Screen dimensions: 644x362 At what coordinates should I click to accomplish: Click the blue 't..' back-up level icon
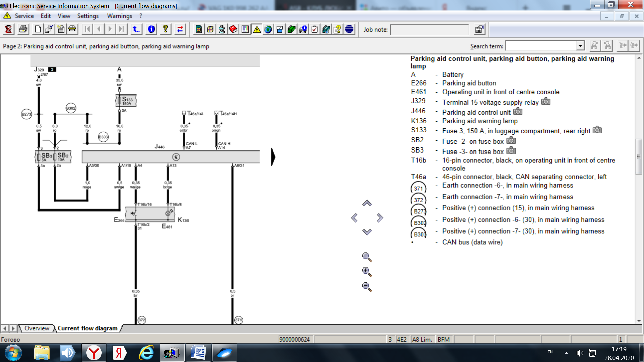[136, 29]
